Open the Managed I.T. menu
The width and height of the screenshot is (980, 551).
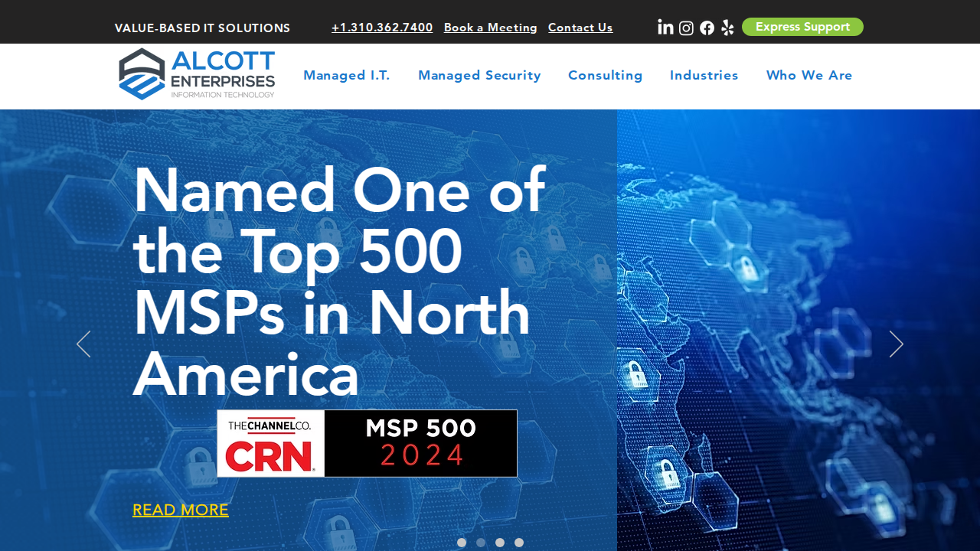click(347, 75)
